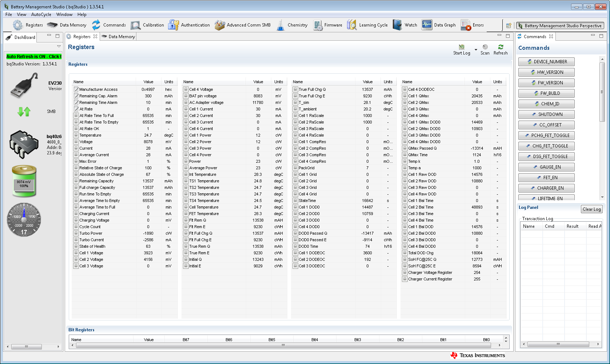Maximize the Registers panel
610x364 pixels.
click(508, 36)
